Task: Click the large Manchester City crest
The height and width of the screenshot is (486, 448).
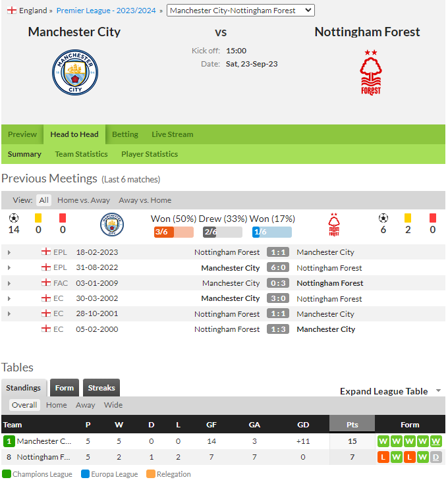Action: point(75,72)
